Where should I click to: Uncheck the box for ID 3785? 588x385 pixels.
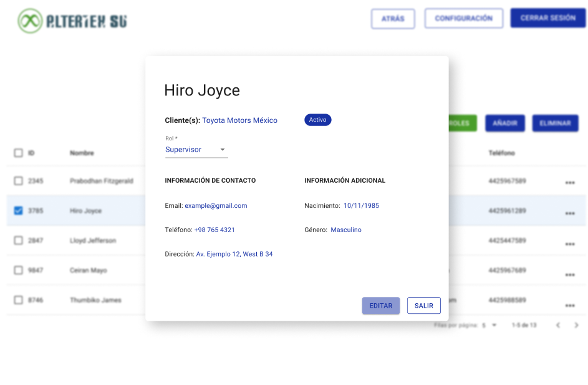18,210
